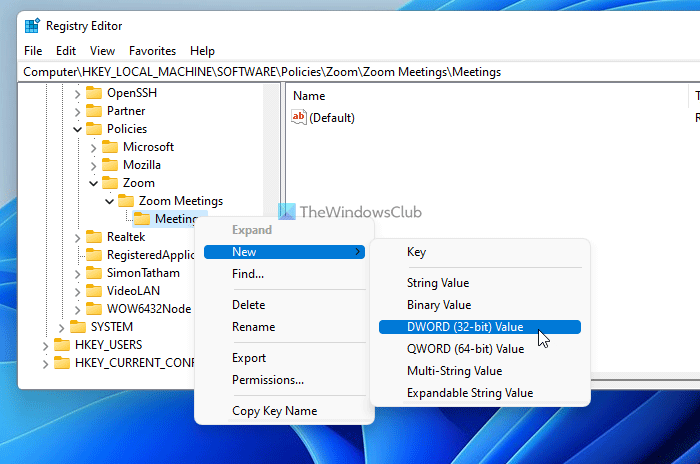This screenshot has width=700, height=464.
Task: Choose Find... in the context menu
Action: click(x=284, y=274)
